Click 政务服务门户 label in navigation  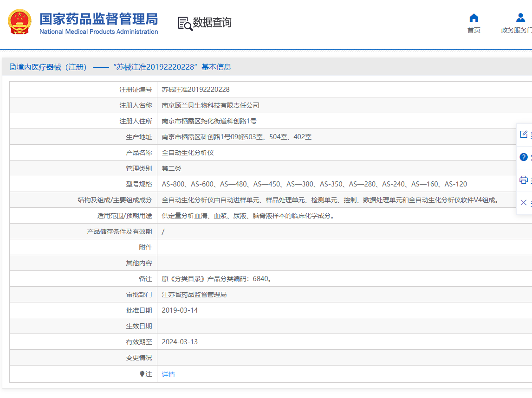516,30
